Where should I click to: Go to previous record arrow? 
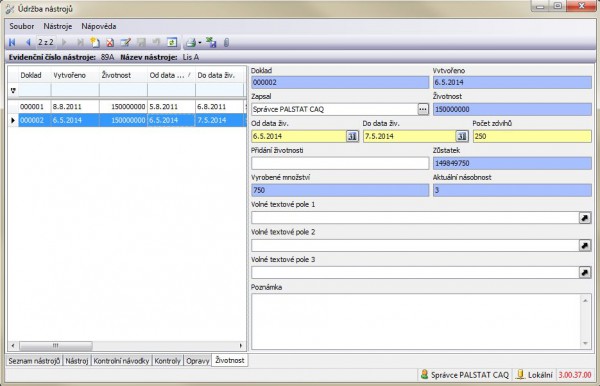click(28, 42)
